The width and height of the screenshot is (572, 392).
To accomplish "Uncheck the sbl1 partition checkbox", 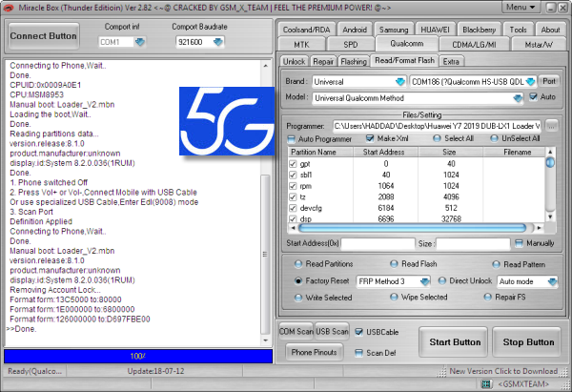I will pos(293,175).
